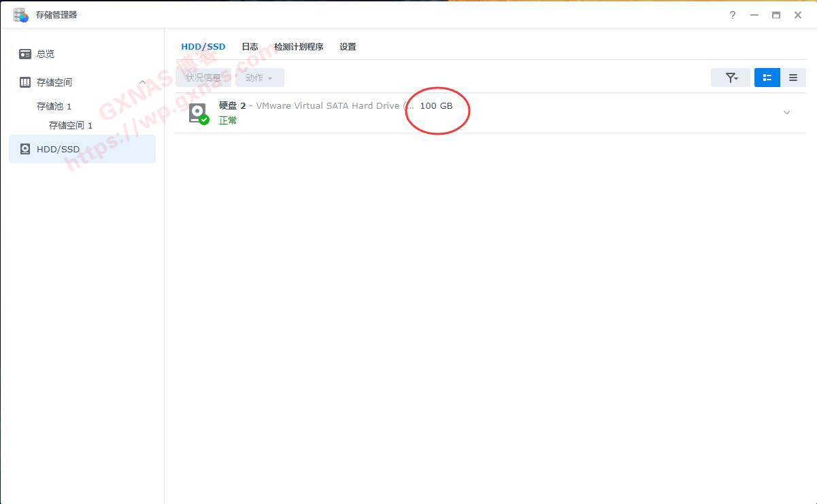Screen dimensions: 817x504
Task: Open the 检测计划程序 tab
Action: [299, 46]
